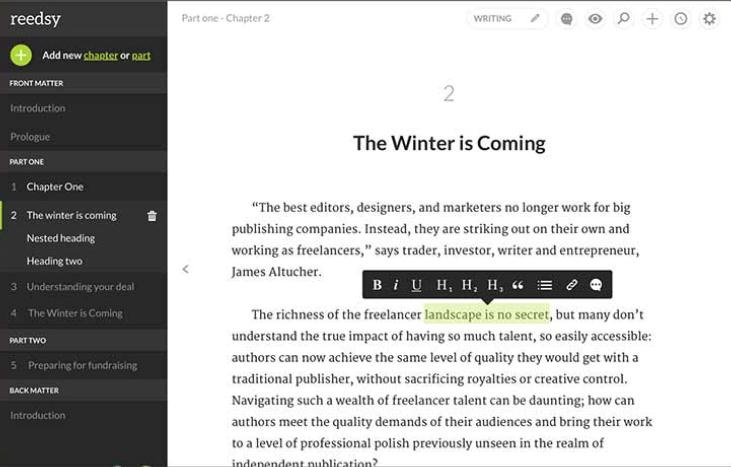The width and height of the screenshot is (731, 467).
Task: Make selection a bulleted list
Action: click(544, 285)
